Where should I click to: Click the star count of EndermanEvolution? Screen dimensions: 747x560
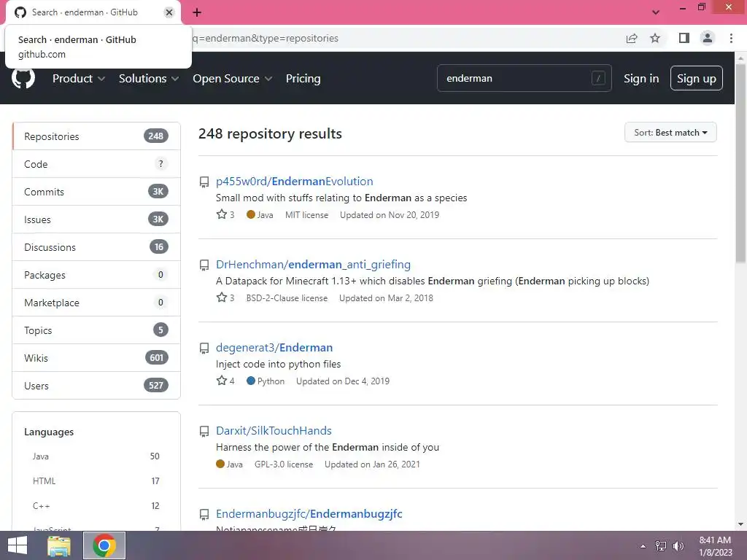[225, 215]
